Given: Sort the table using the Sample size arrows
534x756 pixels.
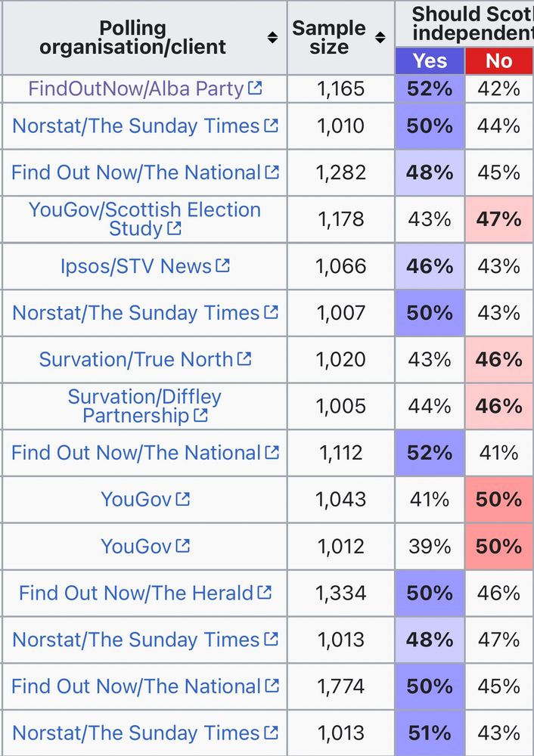Looking at the screenshot, I should [380, 38].
